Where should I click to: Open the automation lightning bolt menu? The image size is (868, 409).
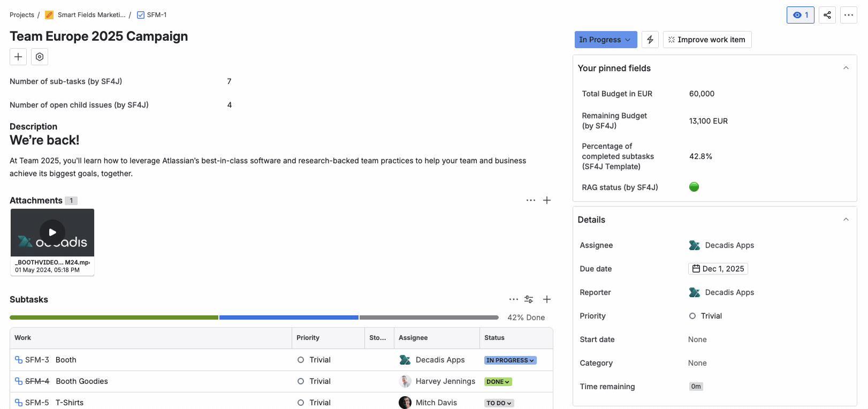pyautogui.click(x=650, y=40)
